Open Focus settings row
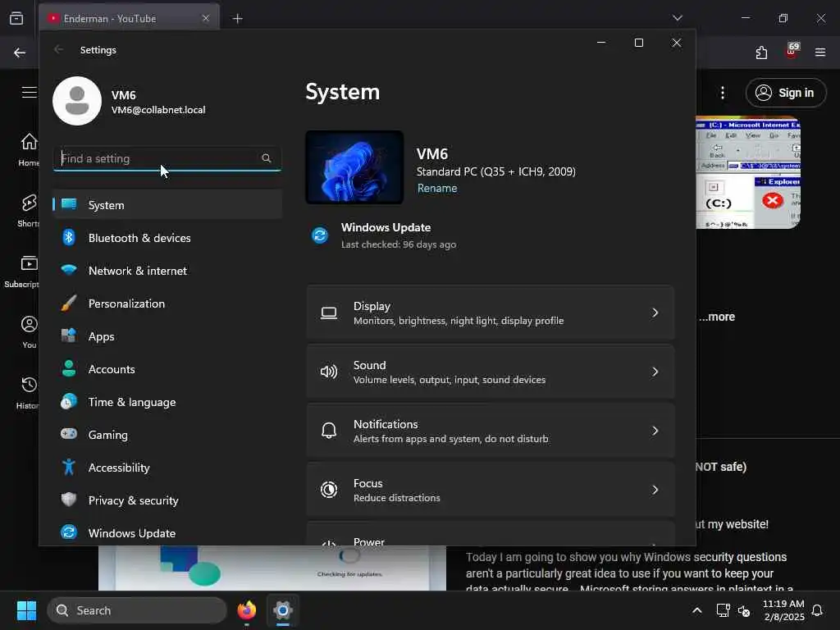 (x=491, y=490)
